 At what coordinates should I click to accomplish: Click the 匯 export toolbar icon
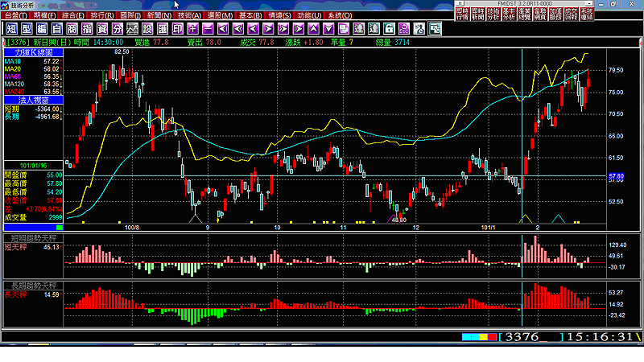click(163, 29)
